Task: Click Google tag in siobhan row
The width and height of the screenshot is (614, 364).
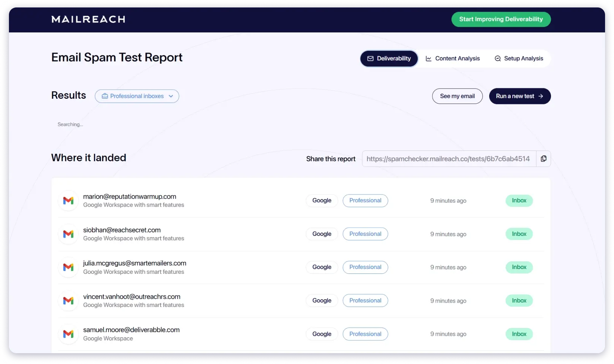Action: tap(322, 234)
